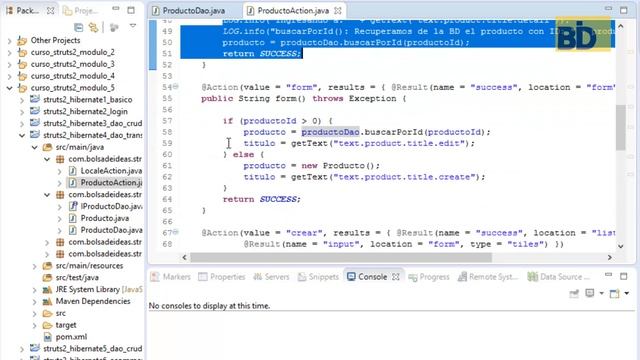Open IProductoDao.java interface file
640x360 pixels.
111,206
